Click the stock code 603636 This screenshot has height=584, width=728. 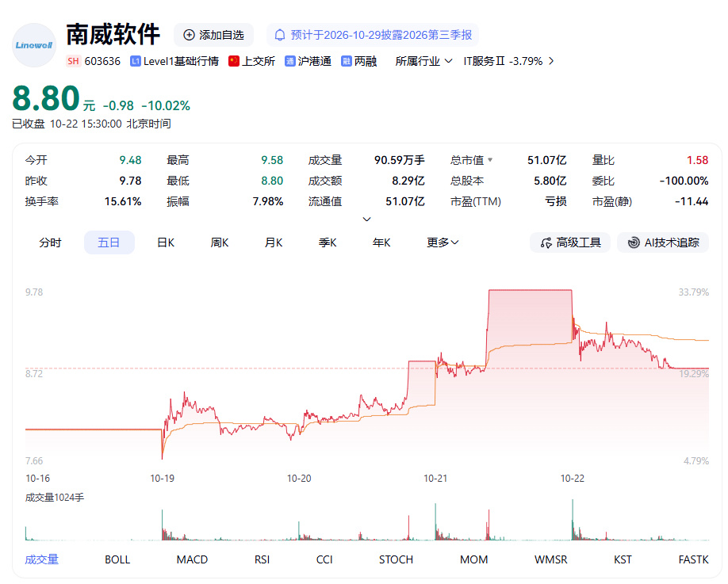click(x=102, y=61)
